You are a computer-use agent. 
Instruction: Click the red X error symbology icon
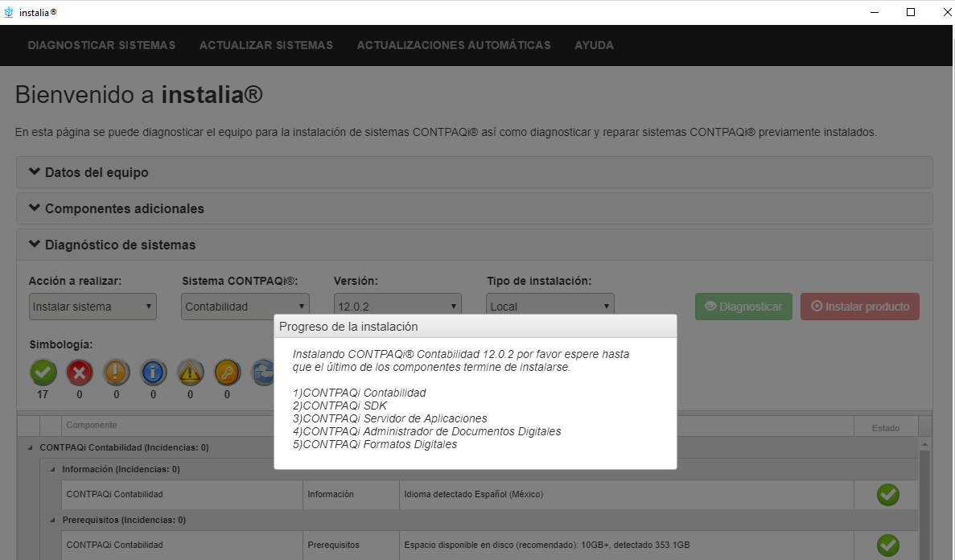pos(80,372)
